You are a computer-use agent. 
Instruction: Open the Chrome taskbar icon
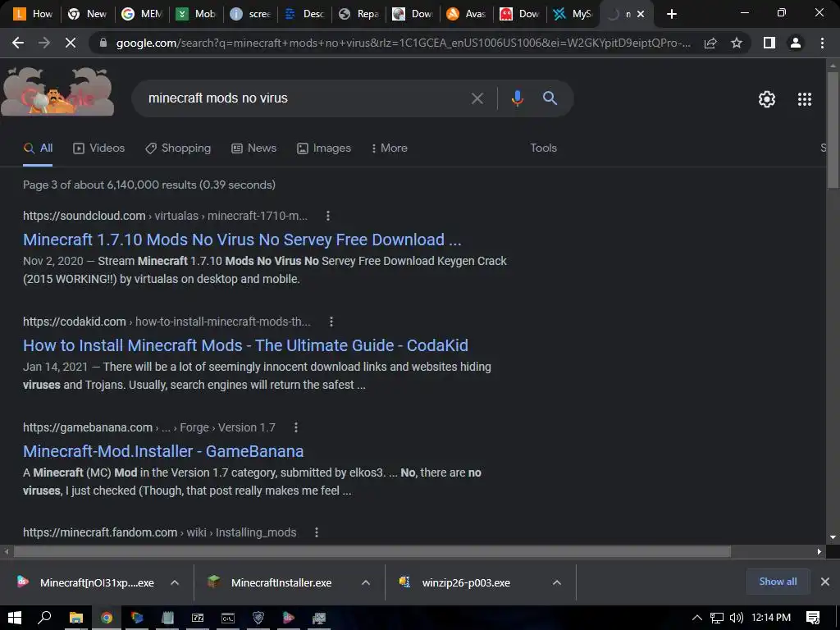(x=106, y=618)
